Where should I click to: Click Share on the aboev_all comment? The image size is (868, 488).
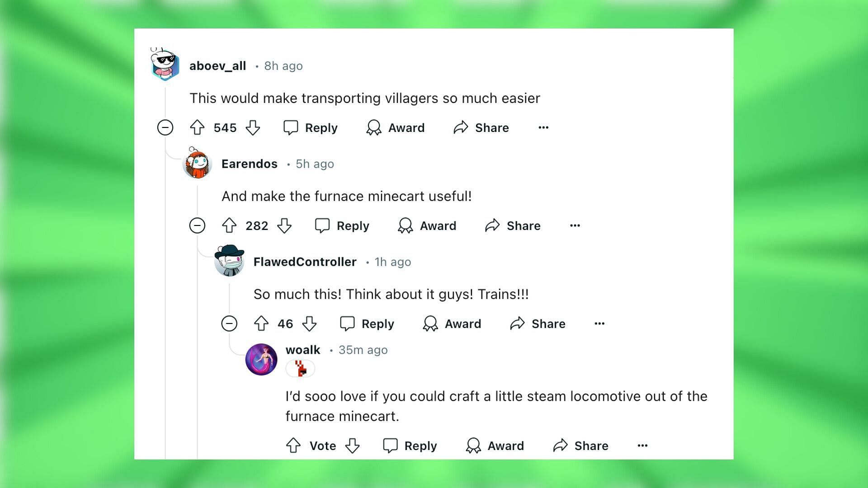coord(481,127)
